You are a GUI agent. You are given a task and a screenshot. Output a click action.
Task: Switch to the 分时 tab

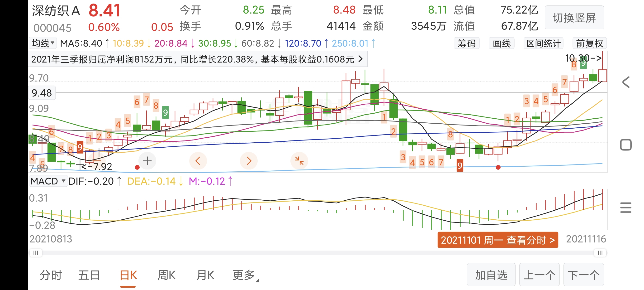point(51,275)
